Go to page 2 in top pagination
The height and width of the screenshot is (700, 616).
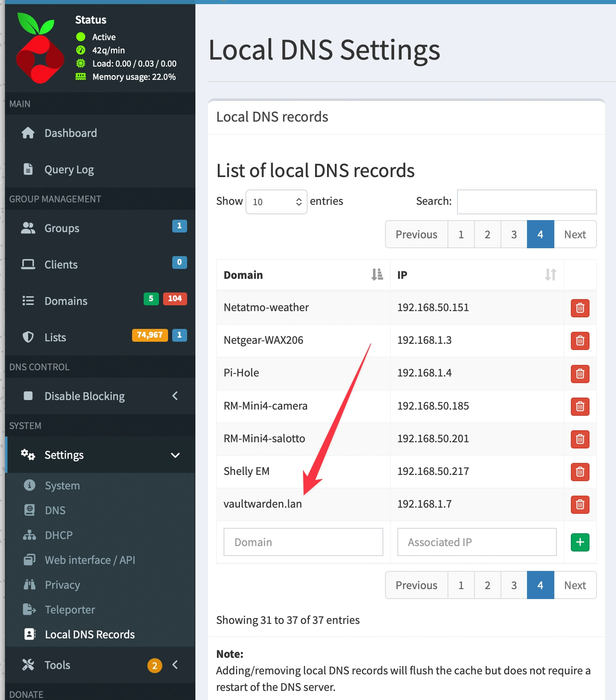pyautogui.click(x=487, y=235)
